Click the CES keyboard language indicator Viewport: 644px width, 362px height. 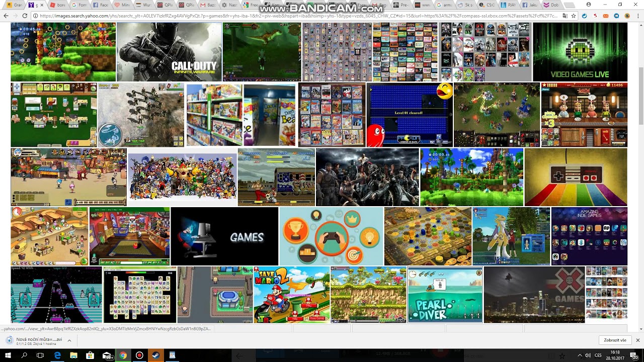(x=598, y=355)
